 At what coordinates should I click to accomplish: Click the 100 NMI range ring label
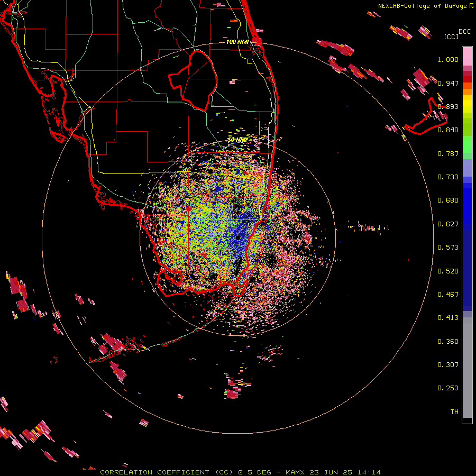237,42
